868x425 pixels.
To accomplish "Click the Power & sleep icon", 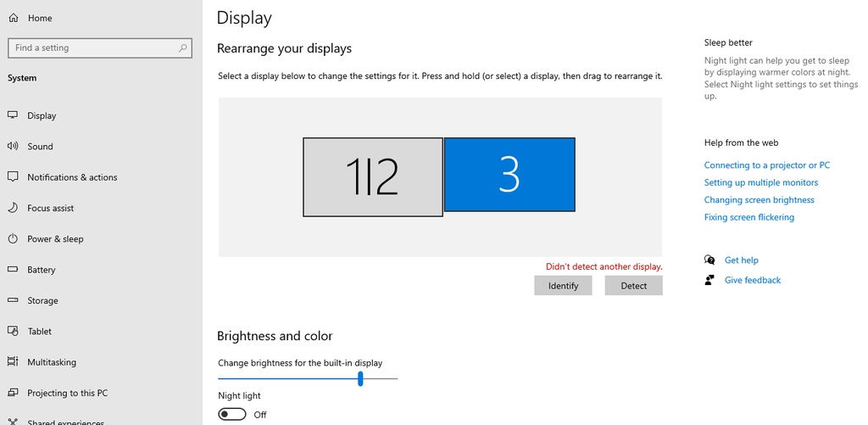I will point(13,239).
